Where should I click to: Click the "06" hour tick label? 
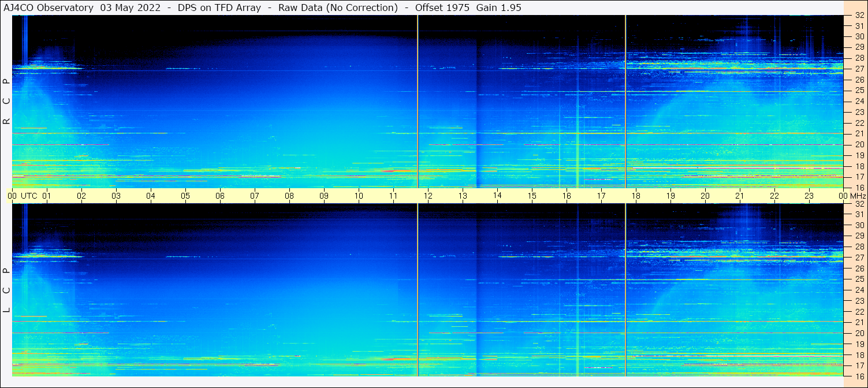point(220,196)
